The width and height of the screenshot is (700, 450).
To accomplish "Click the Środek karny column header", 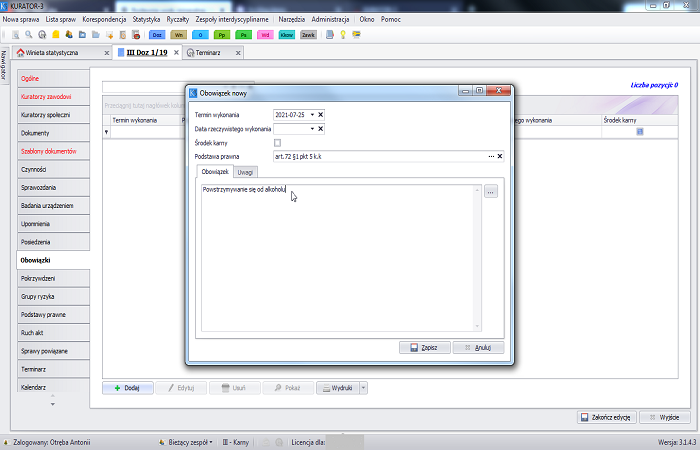I will 639,120.
